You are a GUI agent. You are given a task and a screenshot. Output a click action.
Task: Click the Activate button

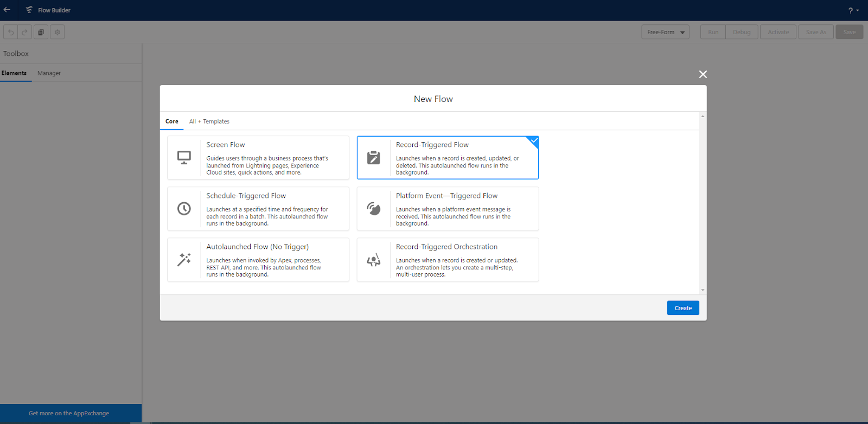tap(778, 32)
